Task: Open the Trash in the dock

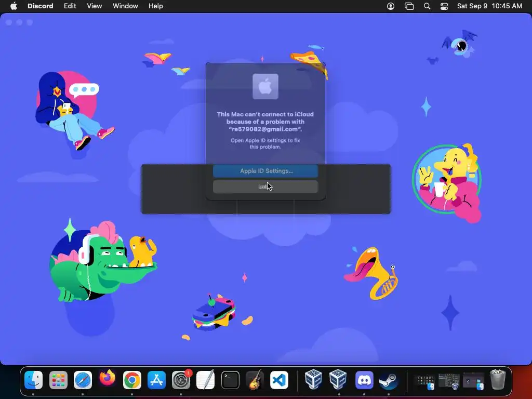Action: 498,380
